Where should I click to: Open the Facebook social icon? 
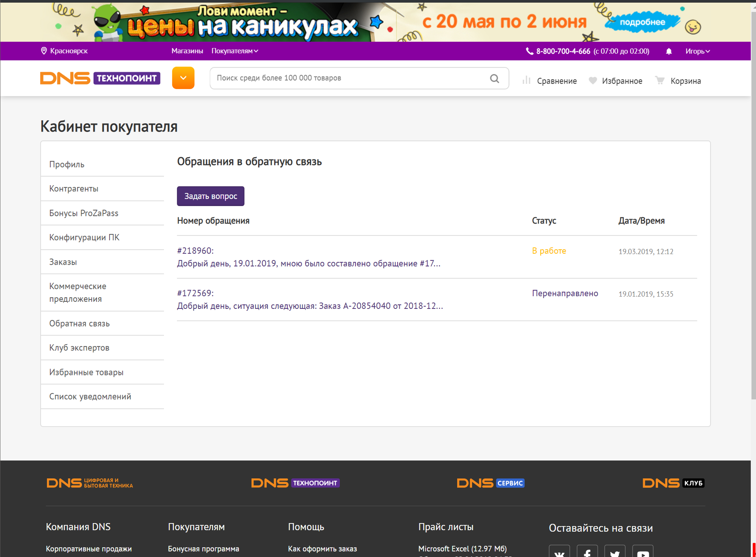[587, 551]
